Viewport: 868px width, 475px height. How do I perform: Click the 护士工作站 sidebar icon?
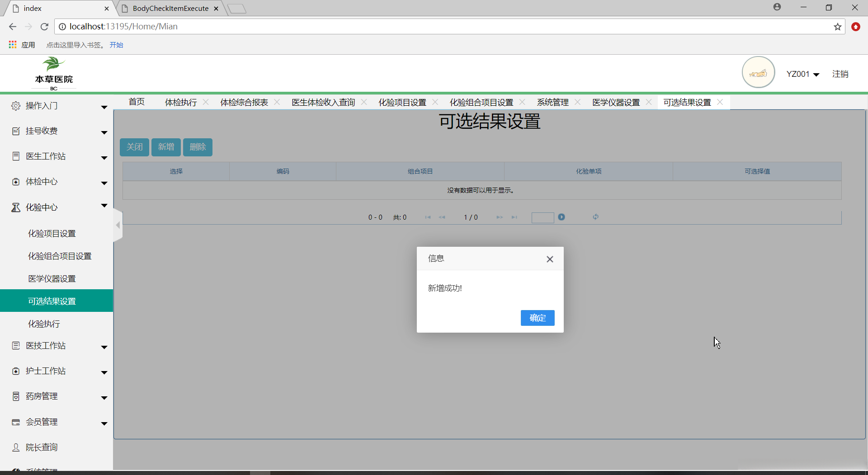click(x=16, y=371)
